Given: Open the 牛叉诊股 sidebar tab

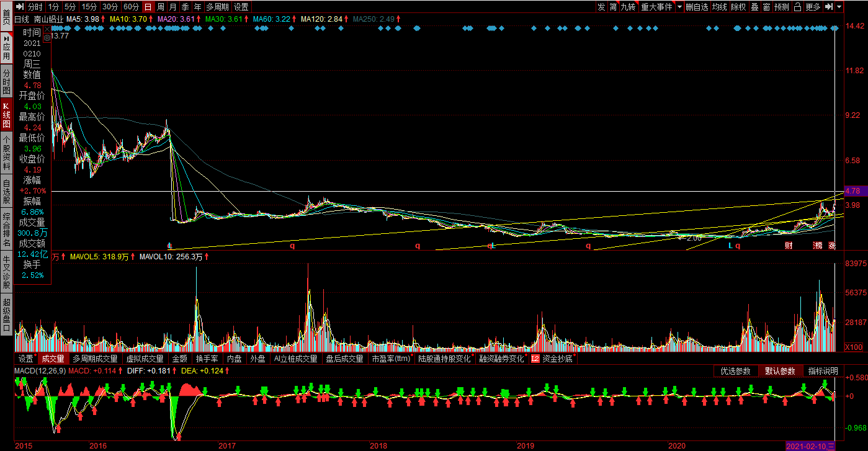Looking at the screenshot, I should tap(6, 272).
